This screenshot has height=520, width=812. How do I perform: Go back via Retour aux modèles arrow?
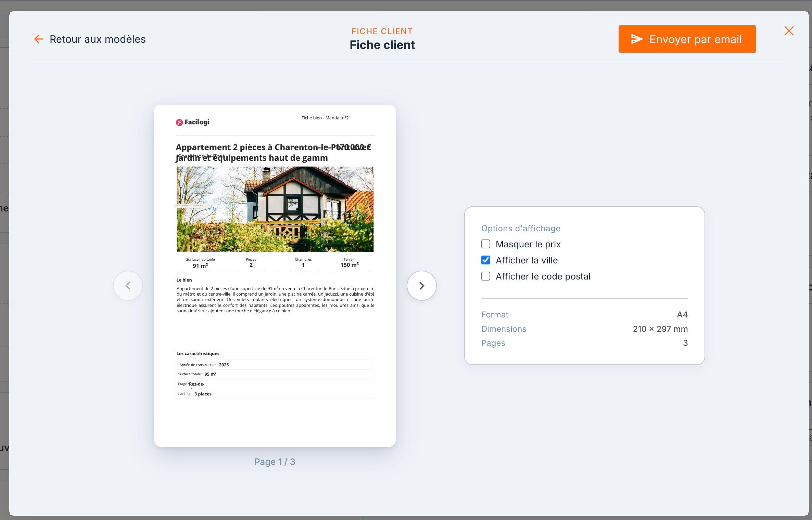click(39, 39)
